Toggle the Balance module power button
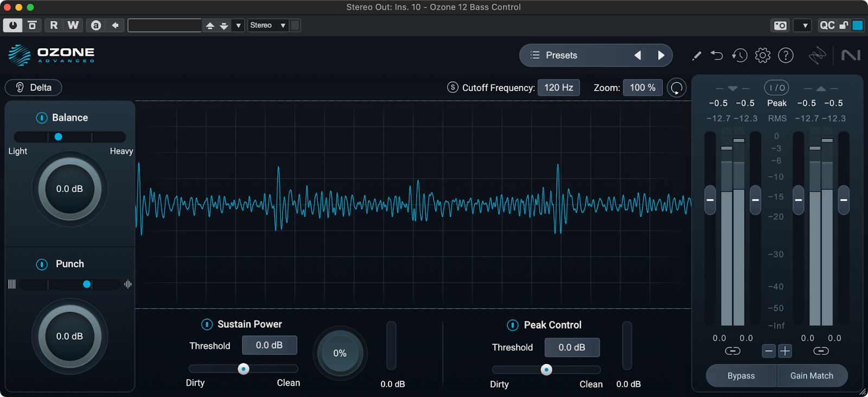Screen dimensions: 868x397 tap(42, 118)
